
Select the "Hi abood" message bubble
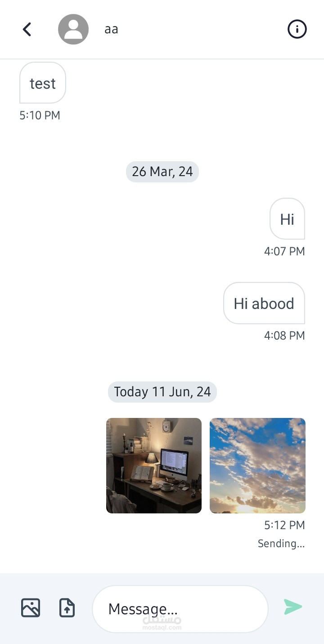click(264, 303)
